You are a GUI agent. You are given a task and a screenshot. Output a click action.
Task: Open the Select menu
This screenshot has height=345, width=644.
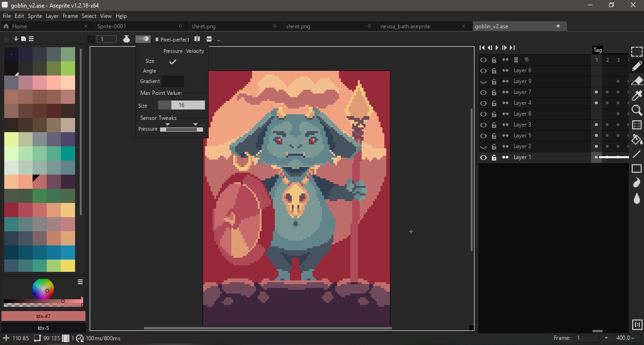click(x=89, y=16)
